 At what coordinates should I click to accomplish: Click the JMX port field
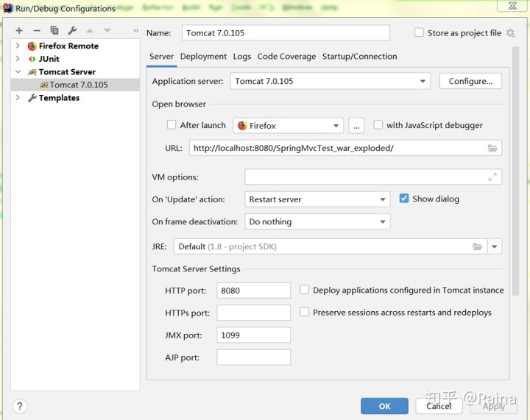click(x=253, y=335)
